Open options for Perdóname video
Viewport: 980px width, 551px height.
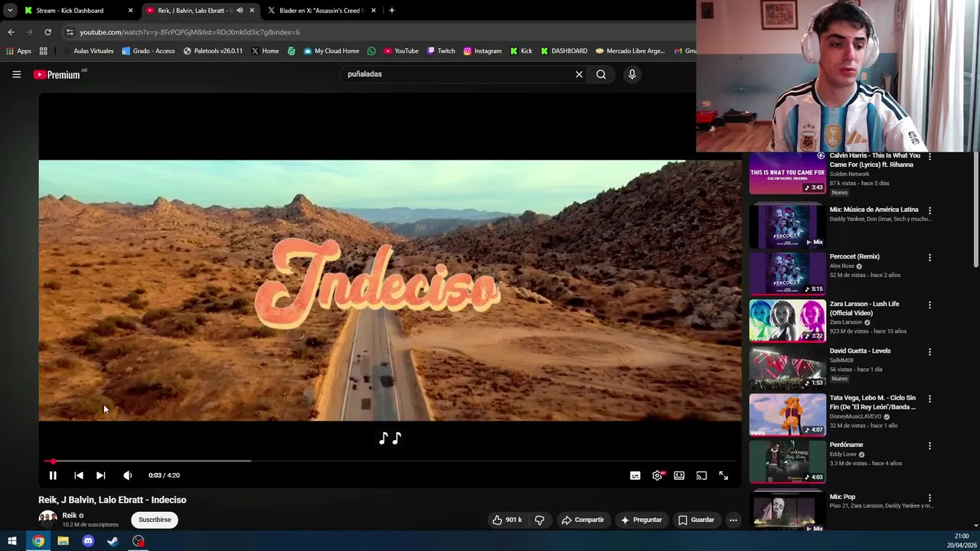point(929,445)
